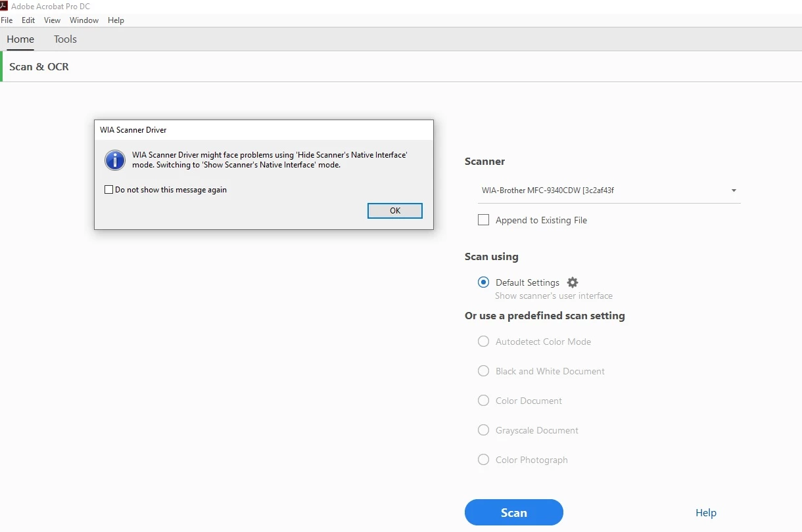Image resolution: width=802 pixels, height=532 pixels.
Task: Enable Append to Existing File checkbox
Action: 484,220
